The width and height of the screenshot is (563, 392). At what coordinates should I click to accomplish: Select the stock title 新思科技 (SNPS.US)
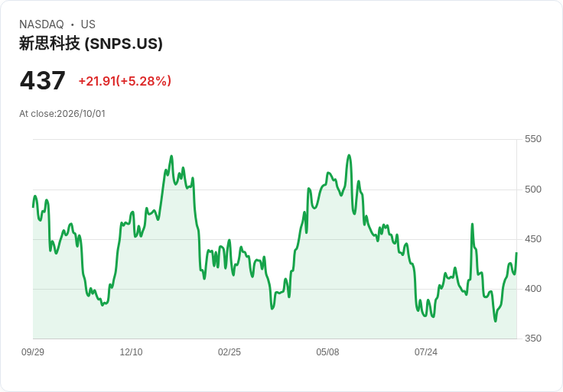pos(91,44)
